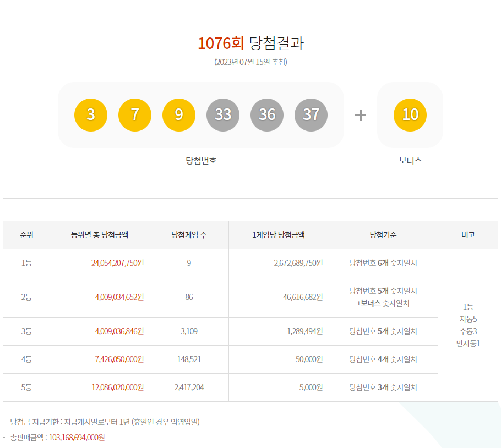The image size is (501, 448).
Task: Click criteria 5개 숫자일치 +보너스 숫자일치
Action: (383, 297)
